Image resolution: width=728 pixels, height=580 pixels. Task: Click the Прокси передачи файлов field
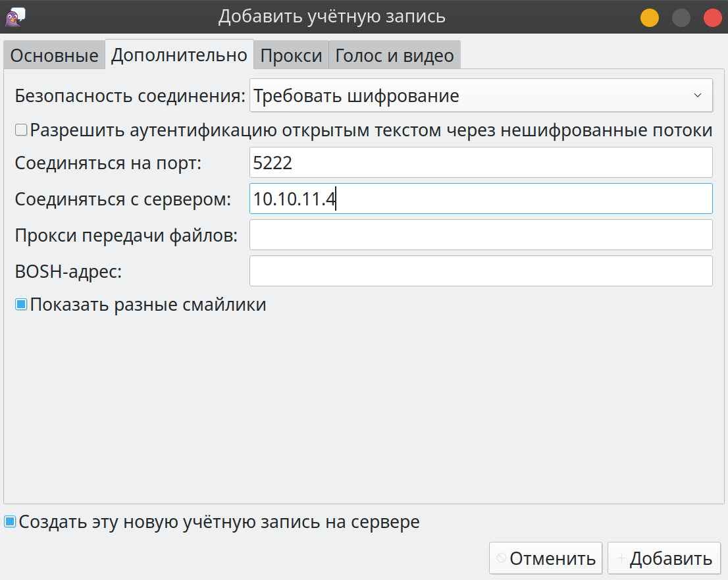[481, 235]
